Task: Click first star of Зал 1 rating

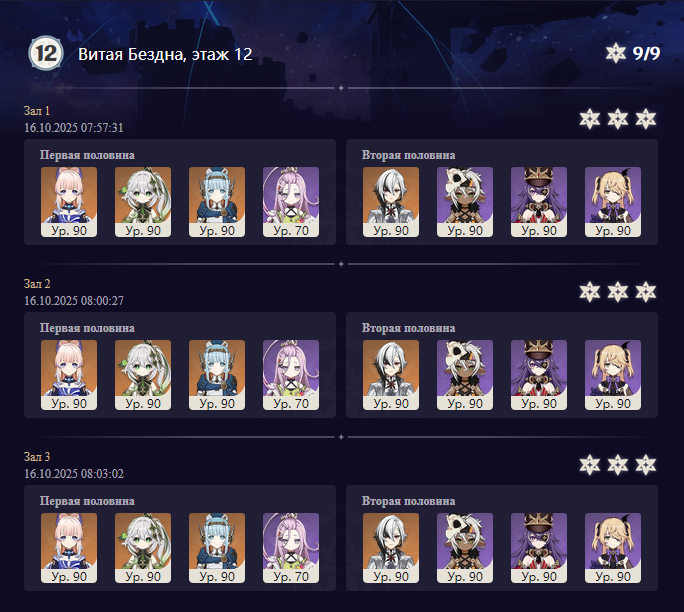Action: 590,119
